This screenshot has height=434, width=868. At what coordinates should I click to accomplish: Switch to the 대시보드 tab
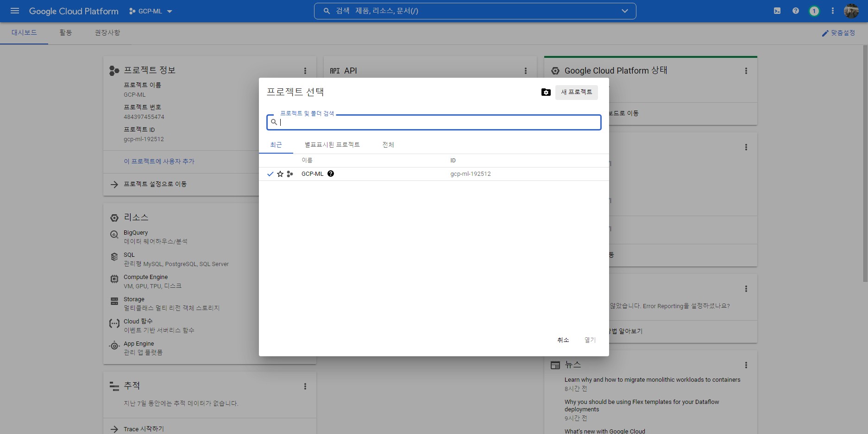pyautogui.click(x=24, y=33)
